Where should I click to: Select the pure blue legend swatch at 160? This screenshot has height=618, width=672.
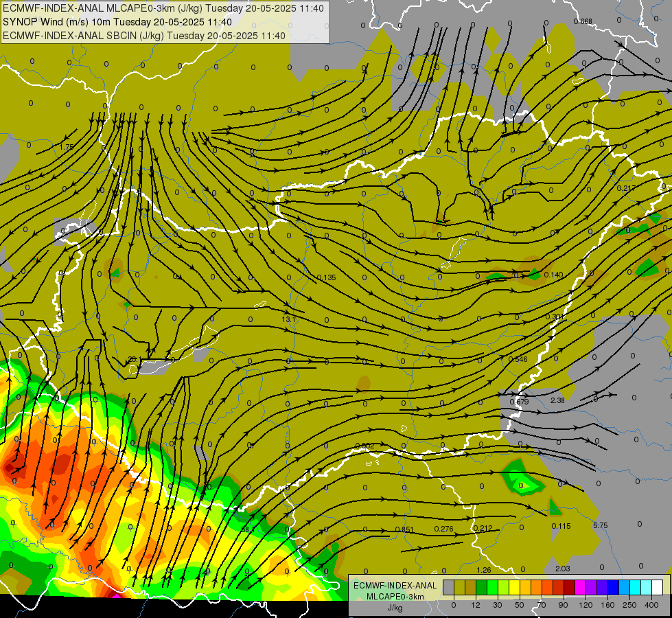coord(613,587)
